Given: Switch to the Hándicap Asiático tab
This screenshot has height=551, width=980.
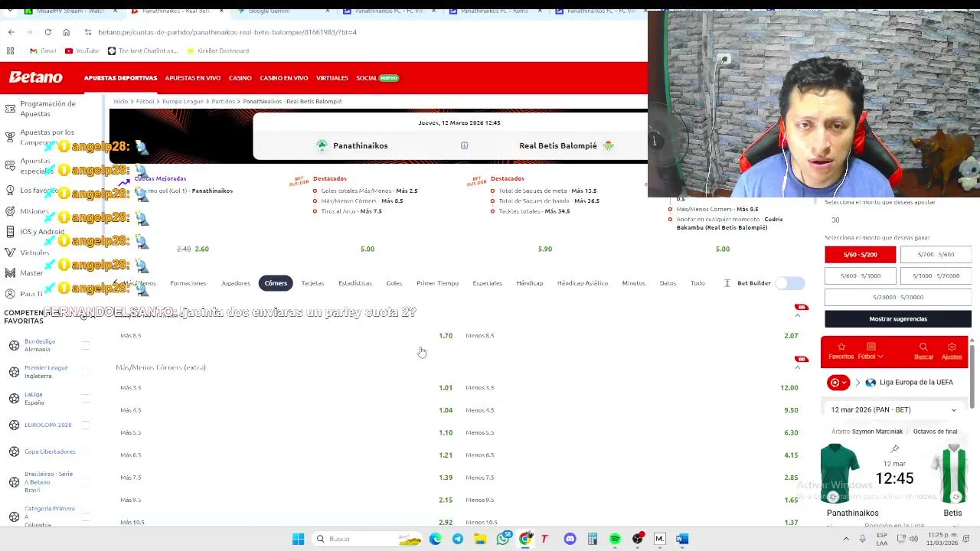Looking at the screenshot, I should click(x=582, y=283).
